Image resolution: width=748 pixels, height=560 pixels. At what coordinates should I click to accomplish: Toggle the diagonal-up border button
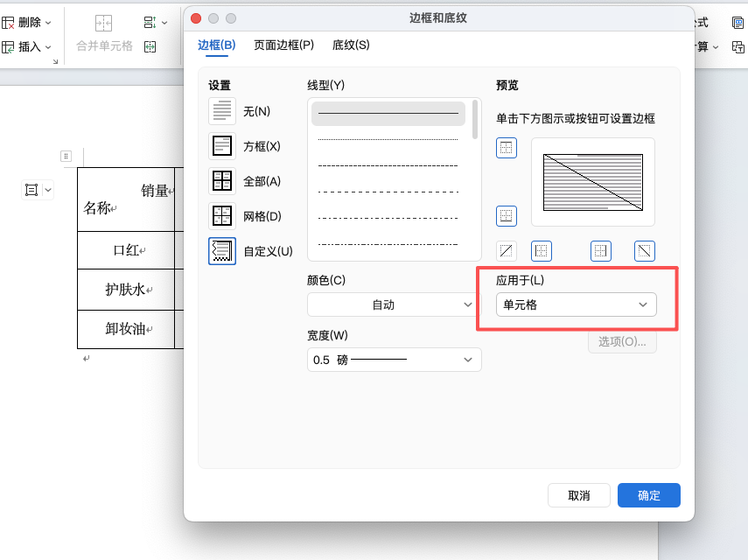(x=507, y=250)
